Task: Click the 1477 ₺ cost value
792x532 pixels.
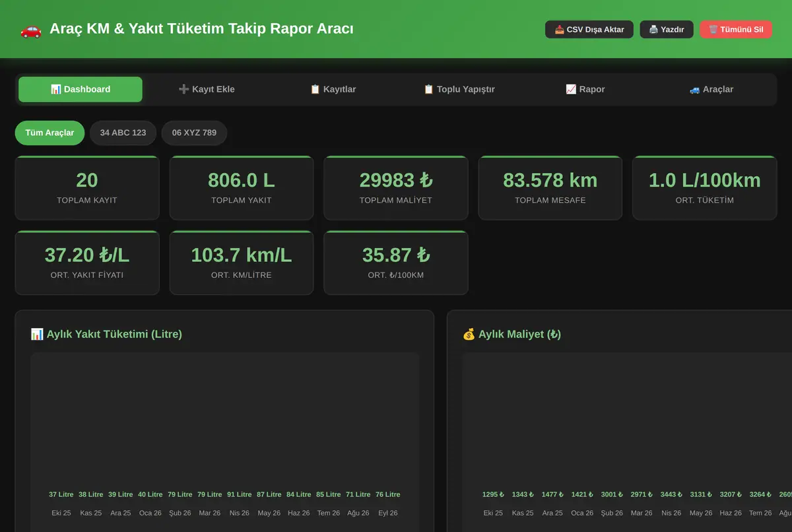Action: coord(552,494)
